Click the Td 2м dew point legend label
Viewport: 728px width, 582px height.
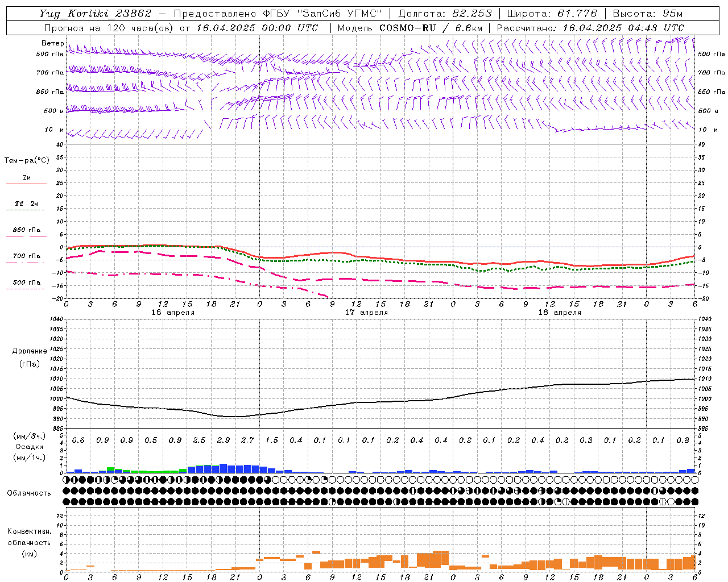pyautogui.click(x=27, y=203)
